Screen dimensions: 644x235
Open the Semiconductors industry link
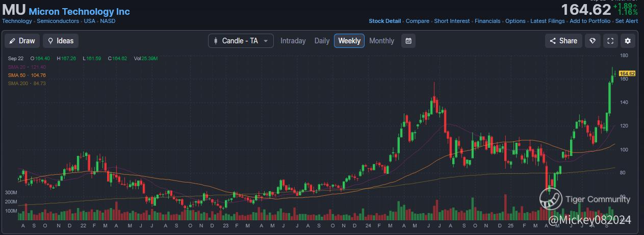[x=58, y=21]
